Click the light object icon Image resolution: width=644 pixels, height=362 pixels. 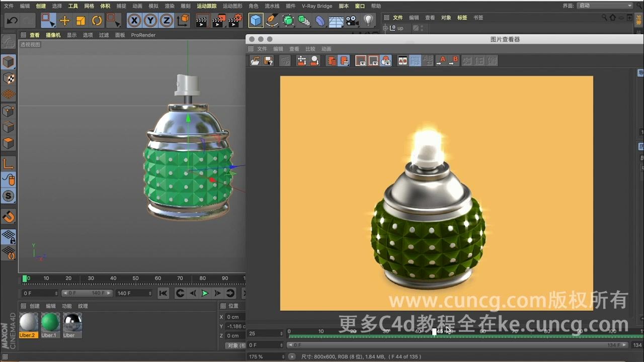click(368, 21)
